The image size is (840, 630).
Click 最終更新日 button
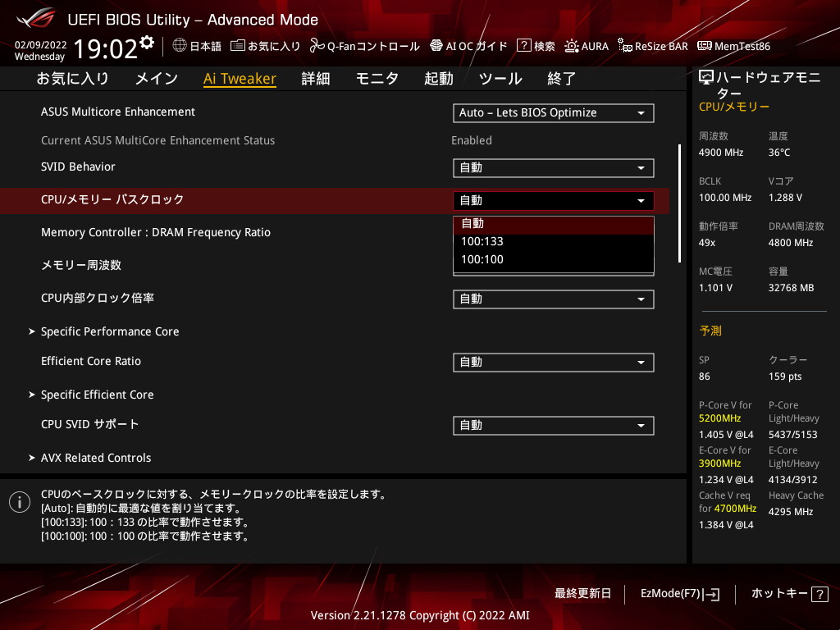pyautogui.click(x=582, y=594)
